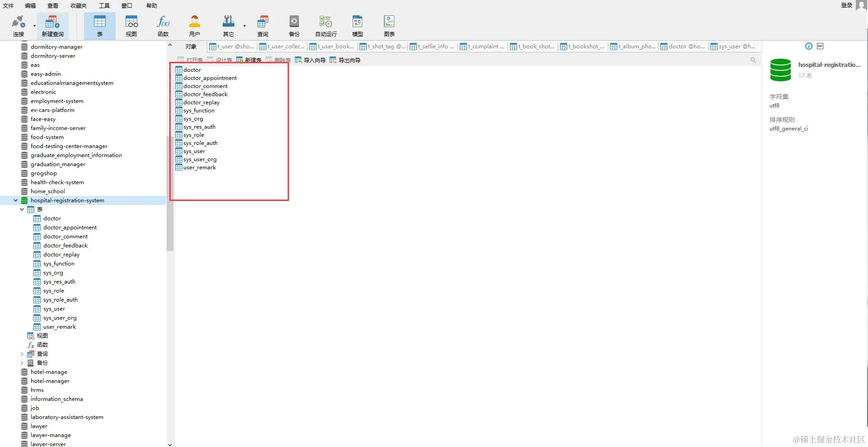Expand the 备份 node in the tree

(22, 363)
